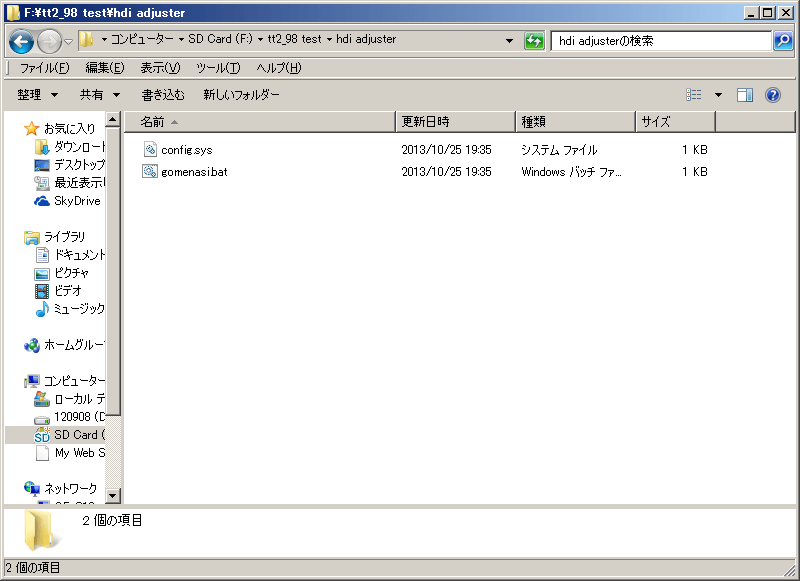Click the search magnifier button
Screen dimensions: 800x581
coord(783,41)
